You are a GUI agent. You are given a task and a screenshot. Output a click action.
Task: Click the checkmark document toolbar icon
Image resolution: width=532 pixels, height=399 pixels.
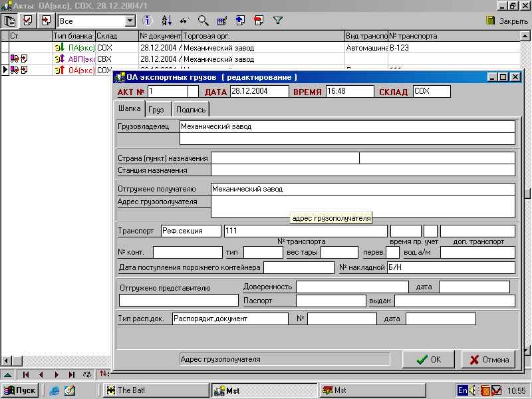tap(27, 21)
